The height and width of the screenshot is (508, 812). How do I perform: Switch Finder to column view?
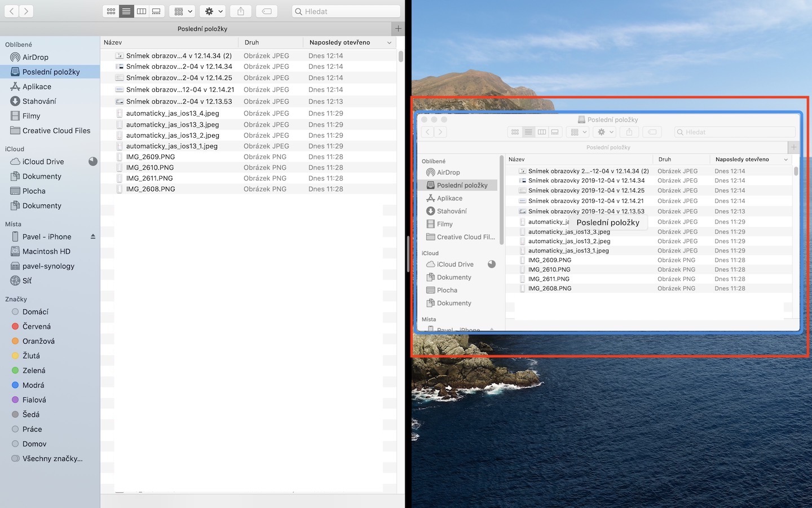click(x=142, y=11)
